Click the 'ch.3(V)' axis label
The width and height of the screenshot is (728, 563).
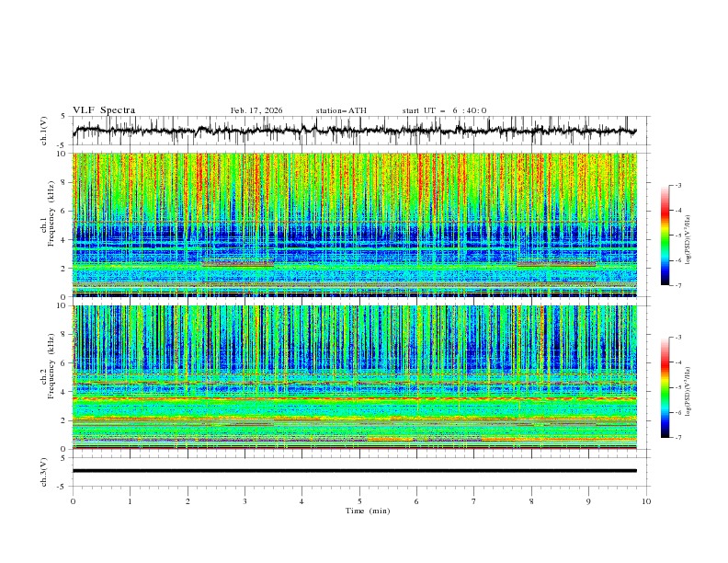tap(44, 473)
